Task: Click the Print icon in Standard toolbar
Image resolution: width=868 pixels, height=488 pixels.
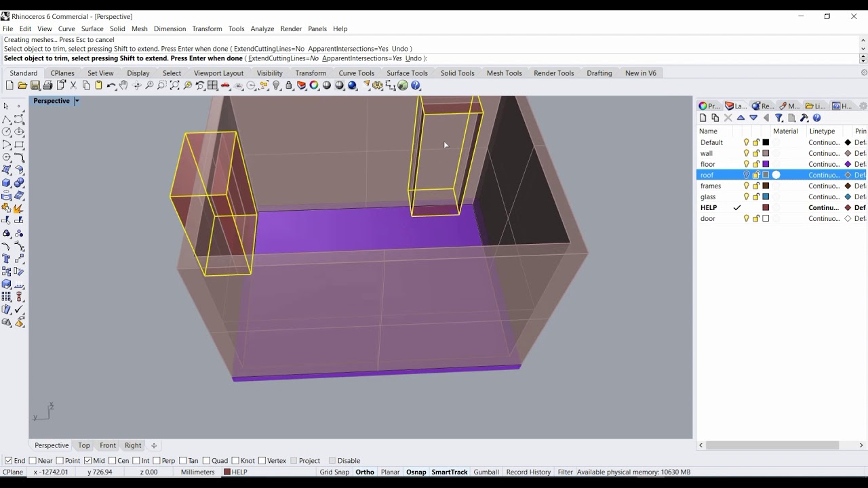Action: tap(47, 85)
